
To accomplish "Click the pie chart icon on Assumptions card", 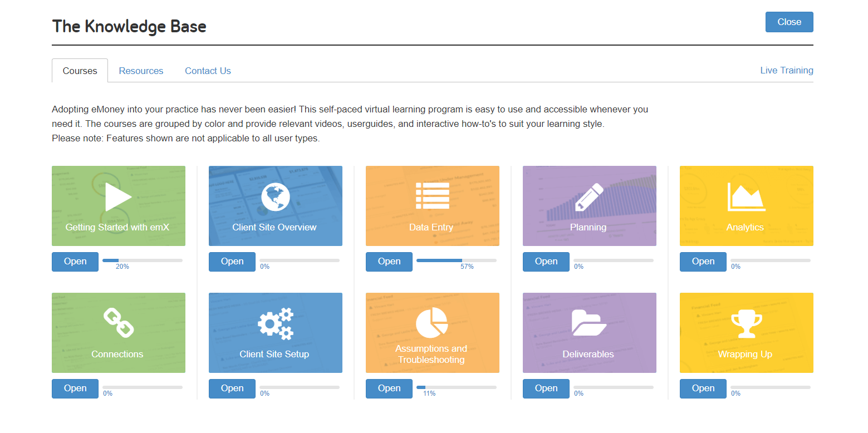I will (432, 322).
